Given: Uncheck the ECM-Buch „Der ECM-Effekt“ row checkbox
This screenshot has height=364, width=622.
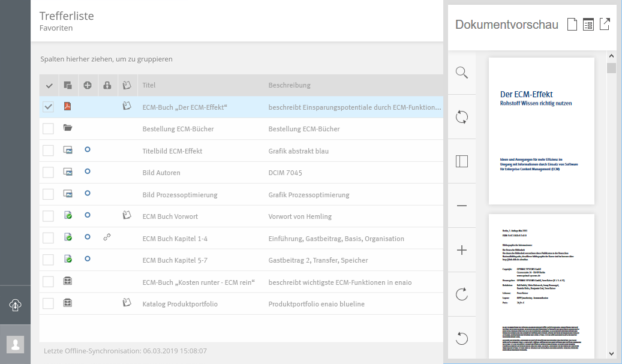Looking at the screenshot, I should 49,107.
